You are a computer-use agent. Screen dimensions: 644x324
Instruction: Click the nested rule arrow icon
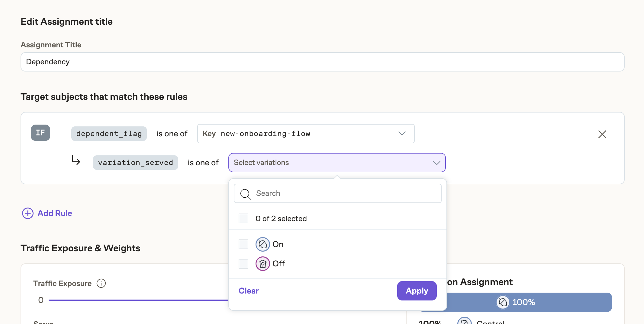click(x=76, y=161)
